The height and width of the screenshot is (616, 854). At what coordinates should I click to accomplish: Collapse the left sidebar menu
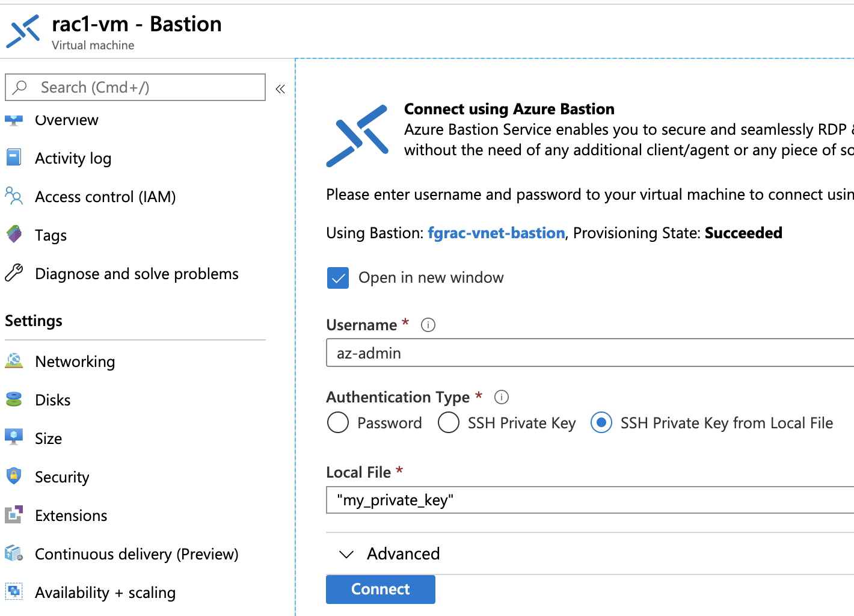[280, 88]
